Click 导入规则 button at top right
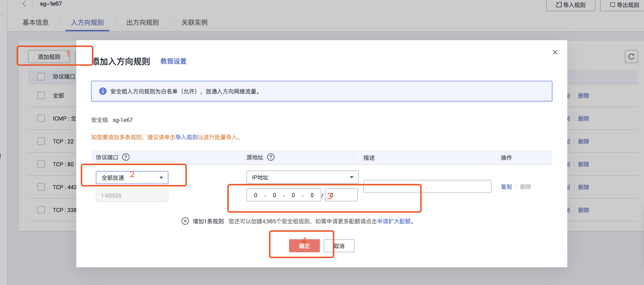The height and width of the screenshot is (285, 644). (x=571, y=5)
